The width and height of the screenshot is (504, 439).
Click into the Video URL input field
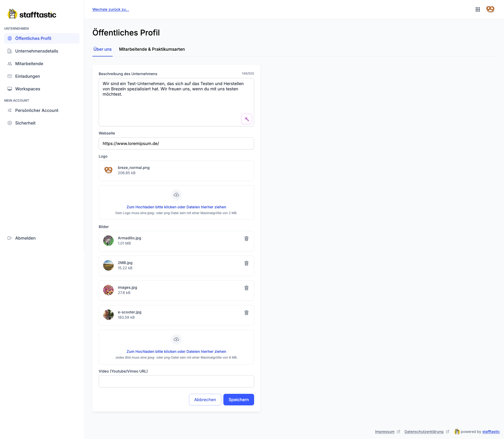(x=176, y=381)
